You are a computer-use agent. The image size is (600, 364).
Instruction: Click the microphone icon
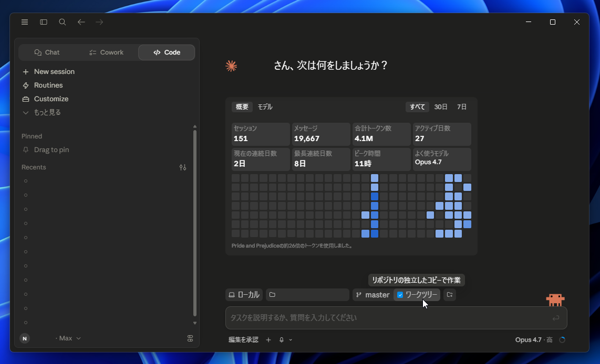tap(282, 340)
